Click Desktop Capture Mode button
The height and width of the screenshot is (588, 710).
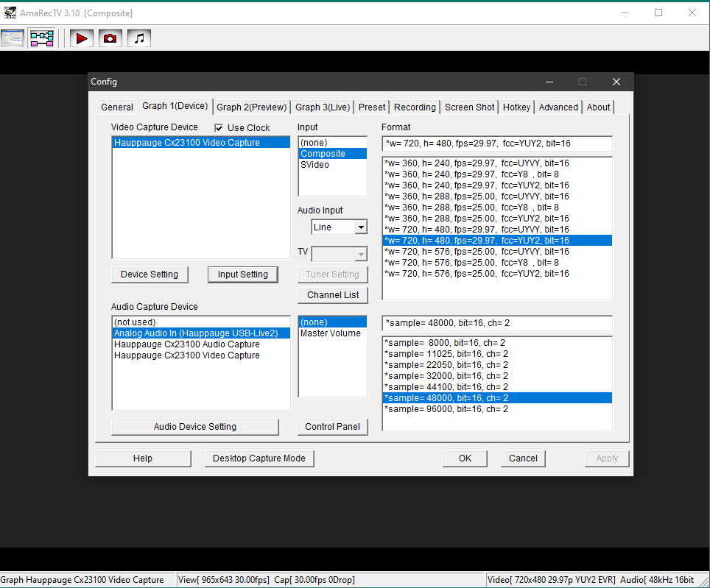[259, 458]
